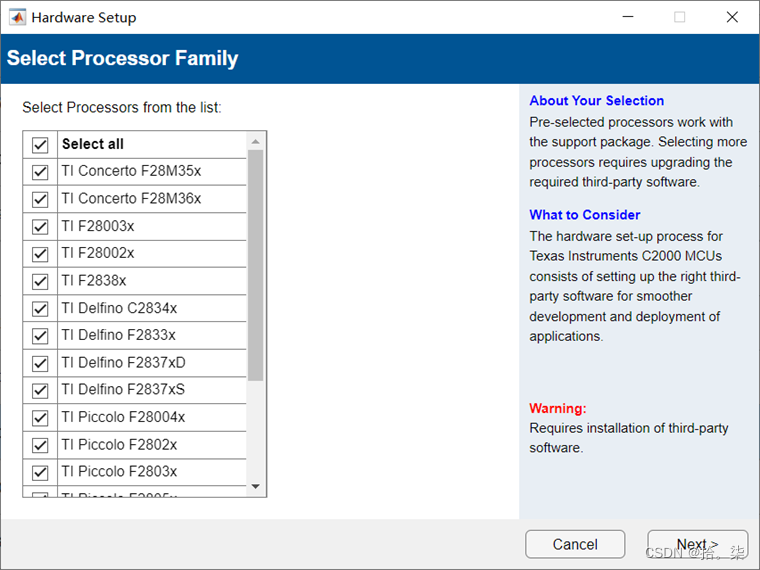Click the 'About Your Selection' heading

[597, 100]
